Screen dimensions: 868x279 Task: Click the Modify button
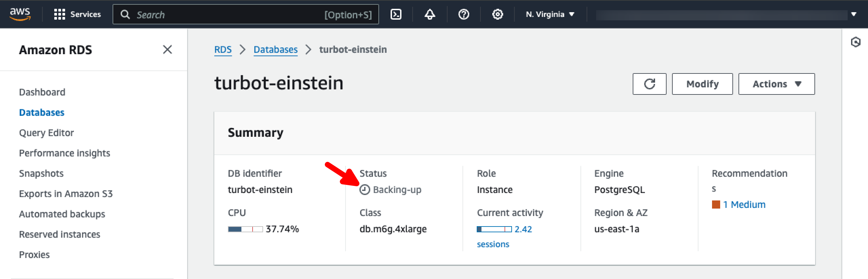tap(702, 84)
